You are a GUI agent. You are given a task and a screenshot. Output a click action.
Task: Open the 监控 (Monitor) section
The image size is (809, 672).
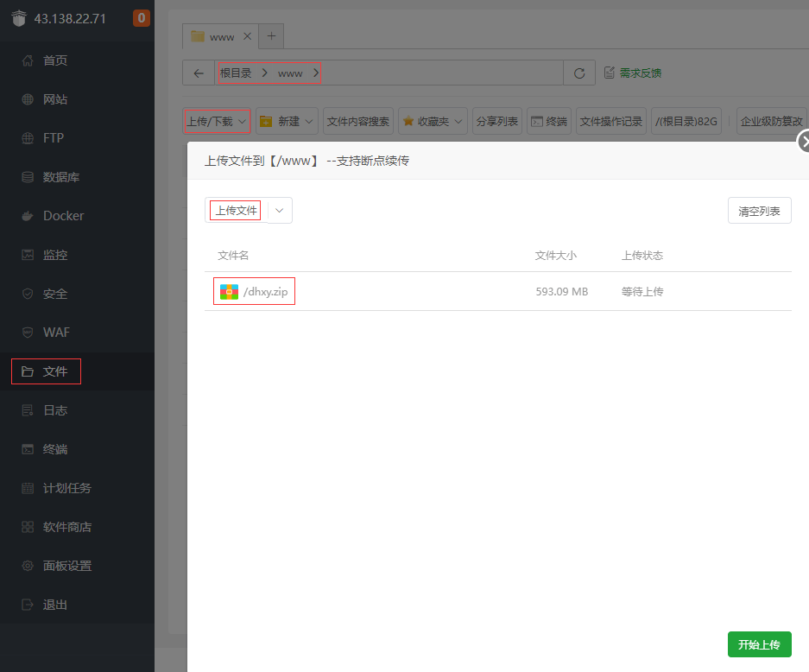point(54,254)
